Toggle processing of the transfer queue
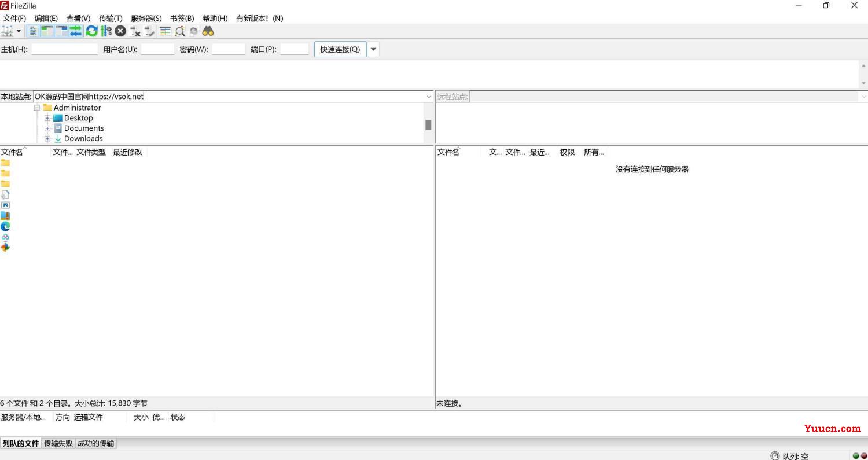 106,31
